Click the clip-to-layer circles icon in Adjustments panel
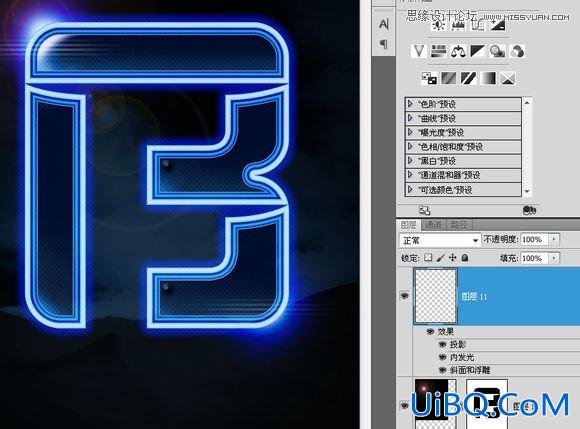The image size is (580, 429). click(529, 210)
